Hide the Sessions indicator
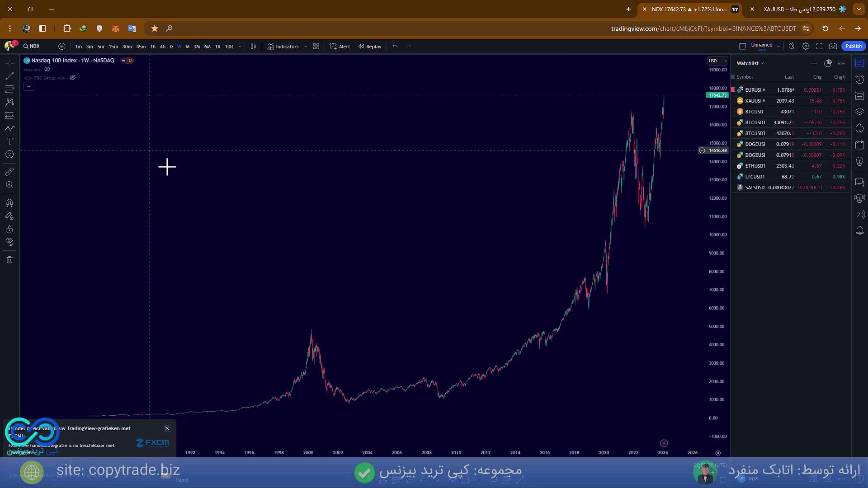This screenshot has width=868, height=488. [x=47, y=69]
